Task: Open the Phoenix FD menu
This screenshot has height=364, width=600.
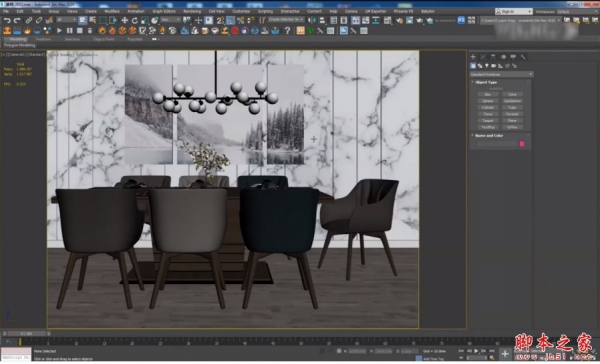Action: 403,11
